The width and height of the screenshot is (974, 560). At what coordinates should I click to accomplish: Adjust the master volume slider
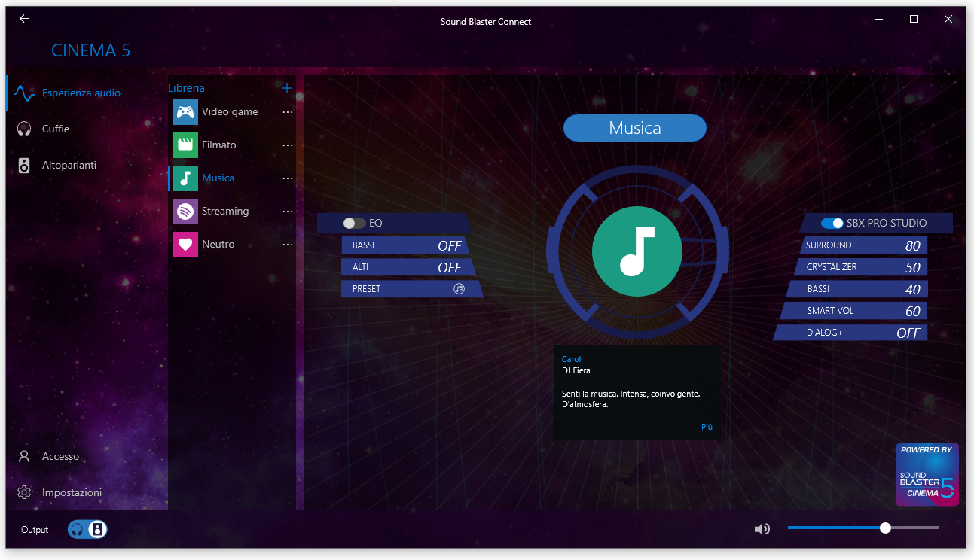pyautogui.click(x=863, y=528)
